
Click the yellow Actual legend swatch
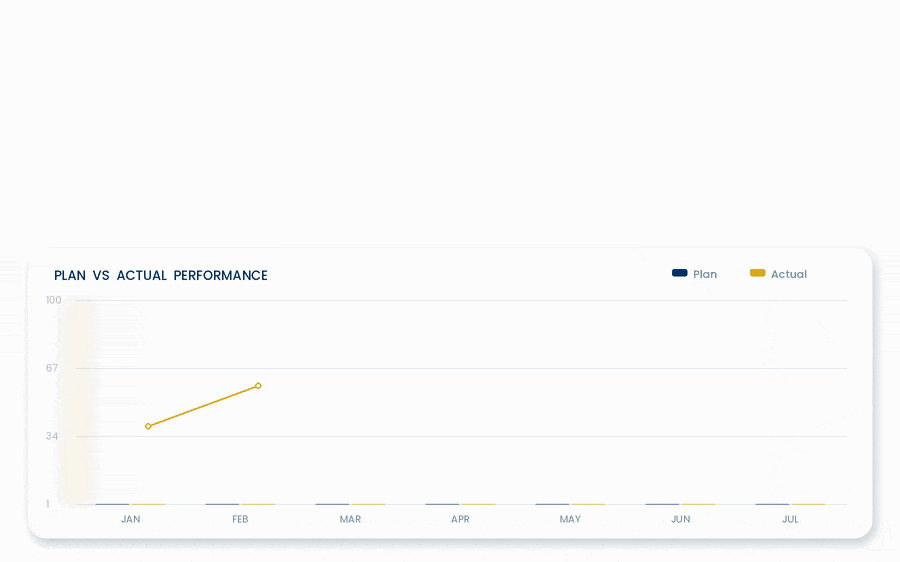pyautogui.click(x=758, y=273)
